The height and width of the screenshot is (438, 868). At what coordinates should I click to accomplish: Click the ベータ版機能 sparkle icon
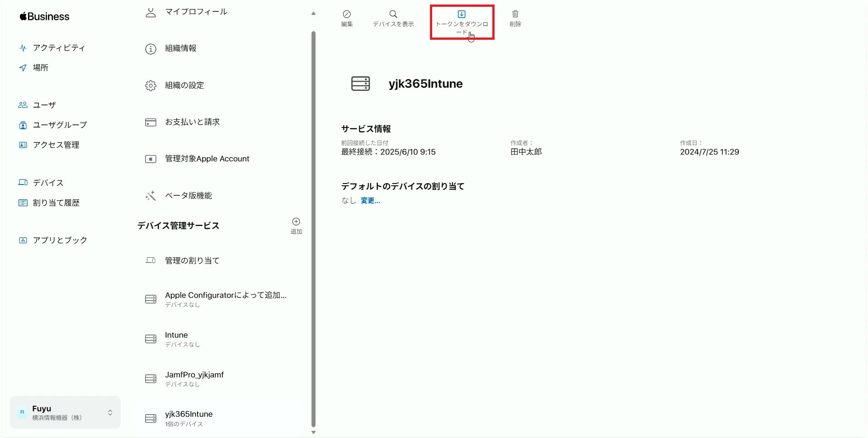[x=151, y=196]
